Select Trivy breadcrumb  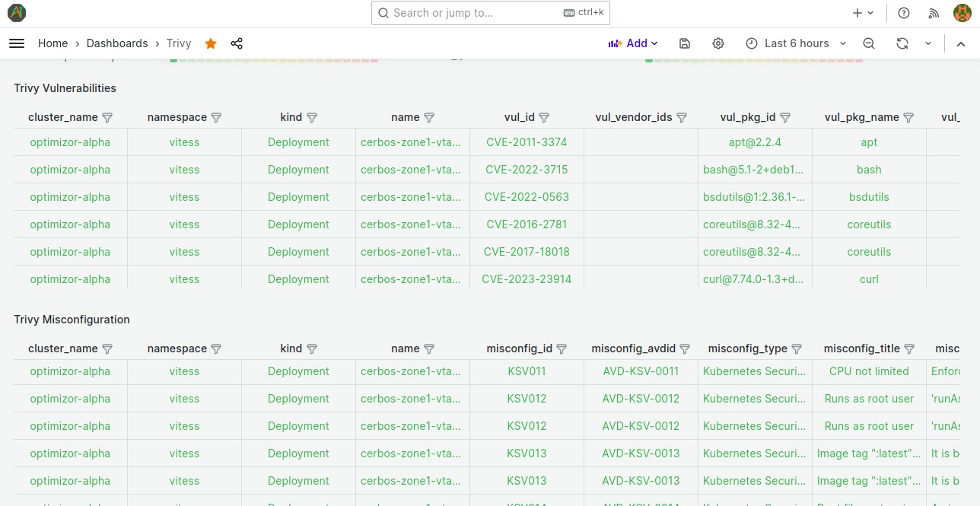[x=179, y=43]
